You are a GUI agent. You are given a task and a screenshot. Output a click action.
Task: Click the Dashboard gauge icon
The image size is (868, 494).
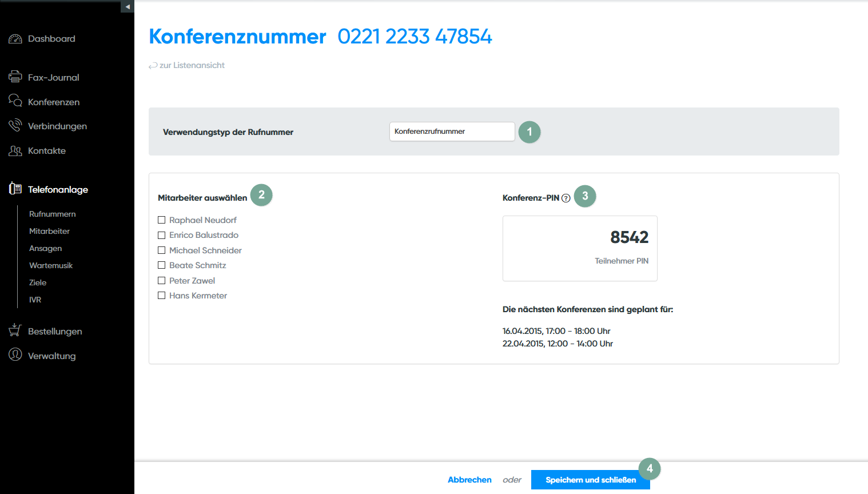click(x=15, y=39)
